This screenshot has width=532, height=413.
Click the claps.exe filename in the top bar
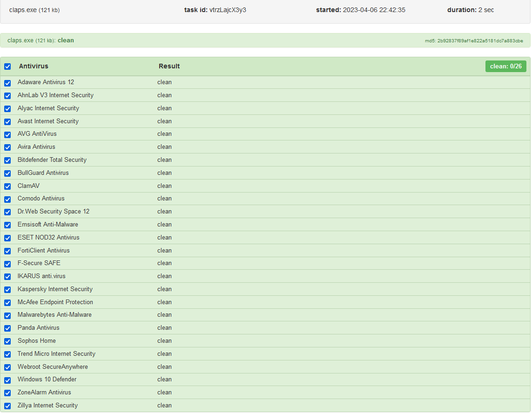23,10
